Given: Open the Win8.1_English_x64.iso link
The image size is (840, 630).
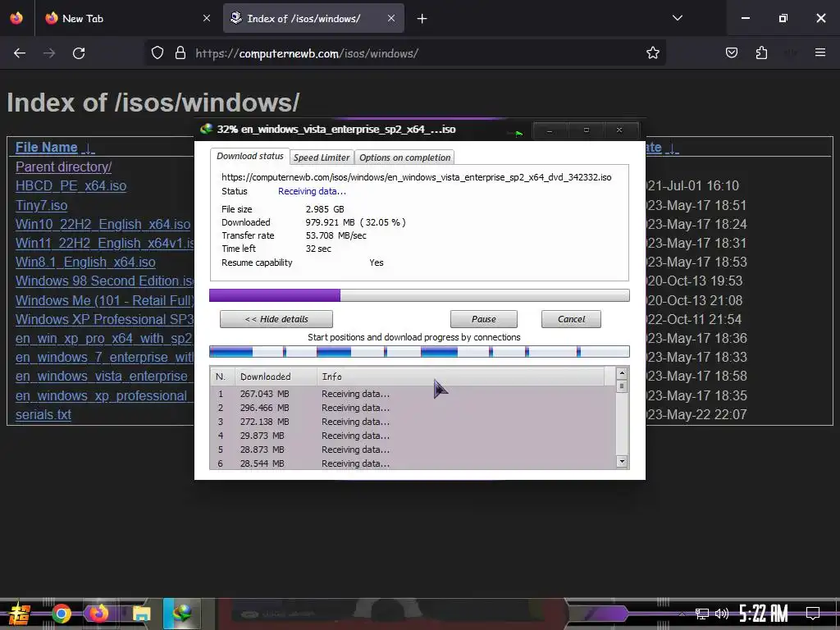Looking at the screenshot, I should point(85,262).
